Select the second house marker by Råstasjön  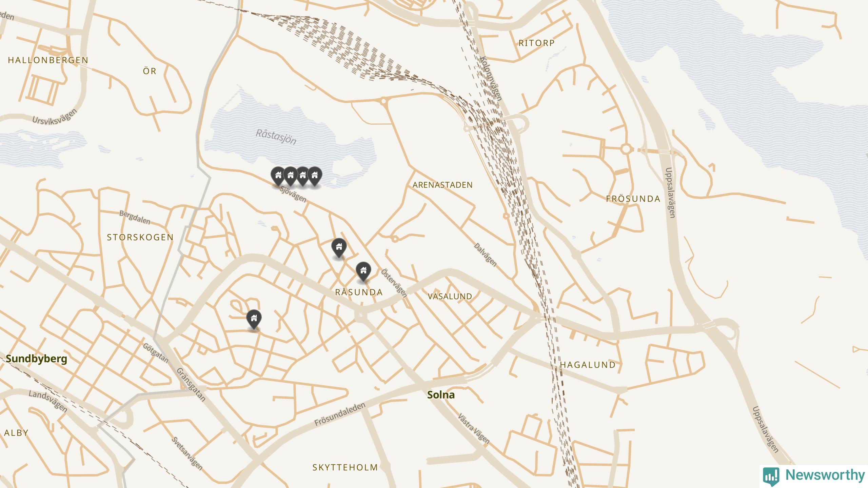point(290,176)
